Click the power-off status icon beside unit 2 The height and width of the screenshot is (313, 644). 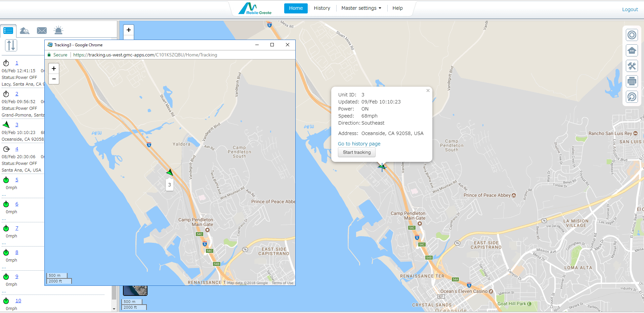click(x=6, y=94)
